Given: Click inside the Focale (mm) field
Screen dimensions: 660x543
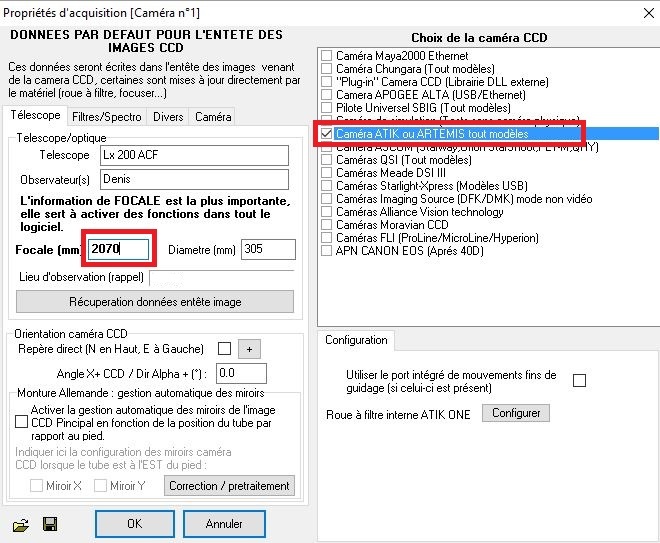Looking at the screenshot, I should (118, 249).
